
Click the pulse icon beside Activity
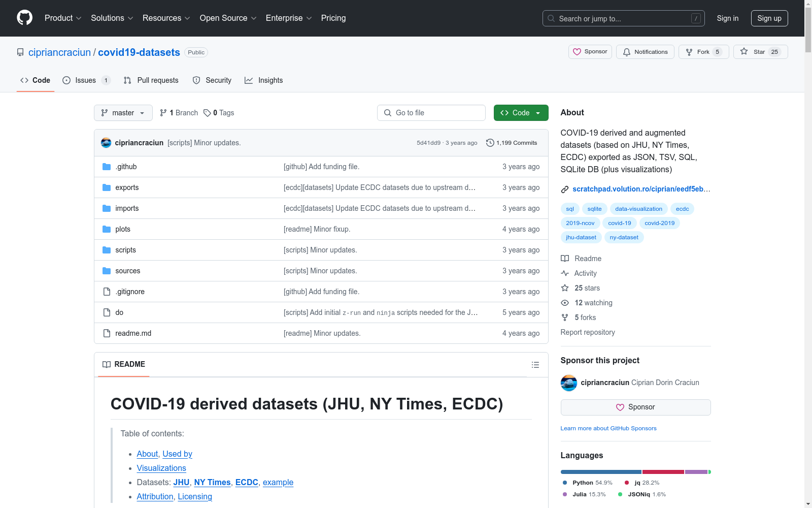(565, 273)
